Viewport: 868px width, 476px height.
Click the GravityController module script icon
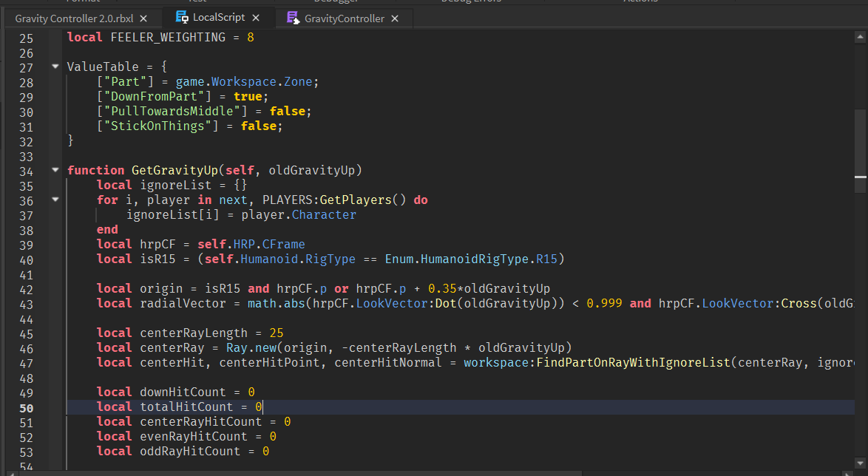coord(294,18)
